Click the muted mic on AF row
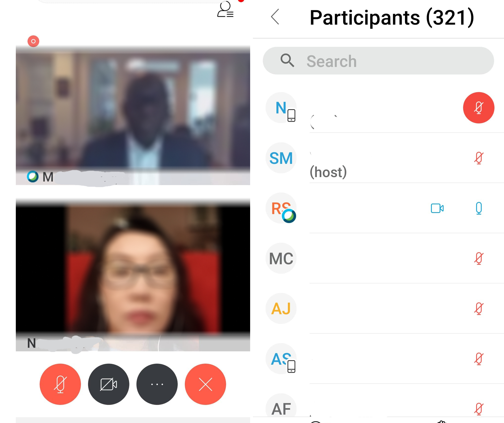The width and height of the screenshot is (504, 423). point(479,409)
